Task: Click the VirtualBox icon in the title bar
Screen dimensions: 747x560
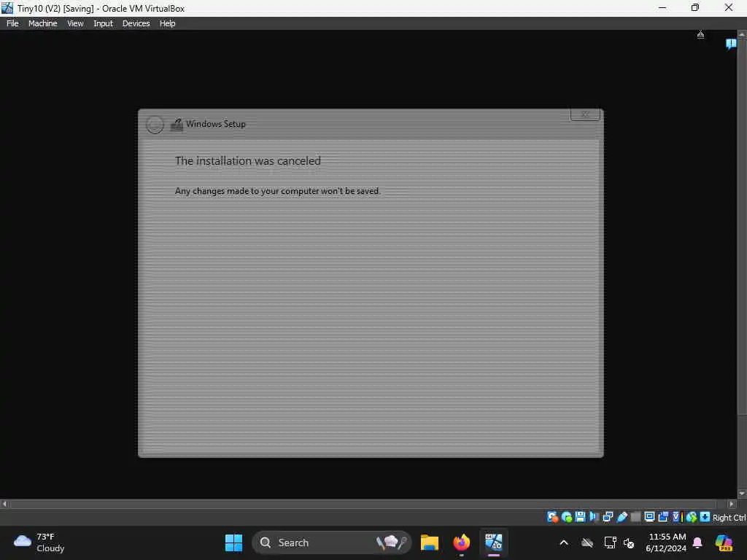Action: coord(7,8)
